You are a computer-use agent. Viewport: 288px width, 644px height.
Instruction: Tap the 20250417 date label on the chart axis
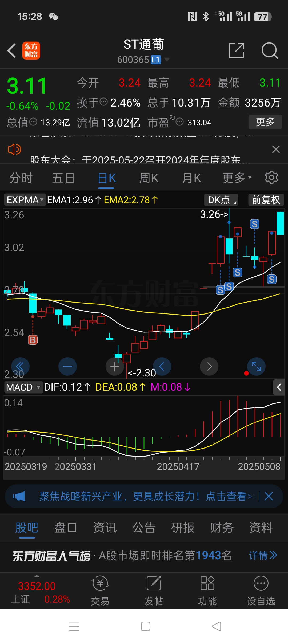(x=178, y=466)
